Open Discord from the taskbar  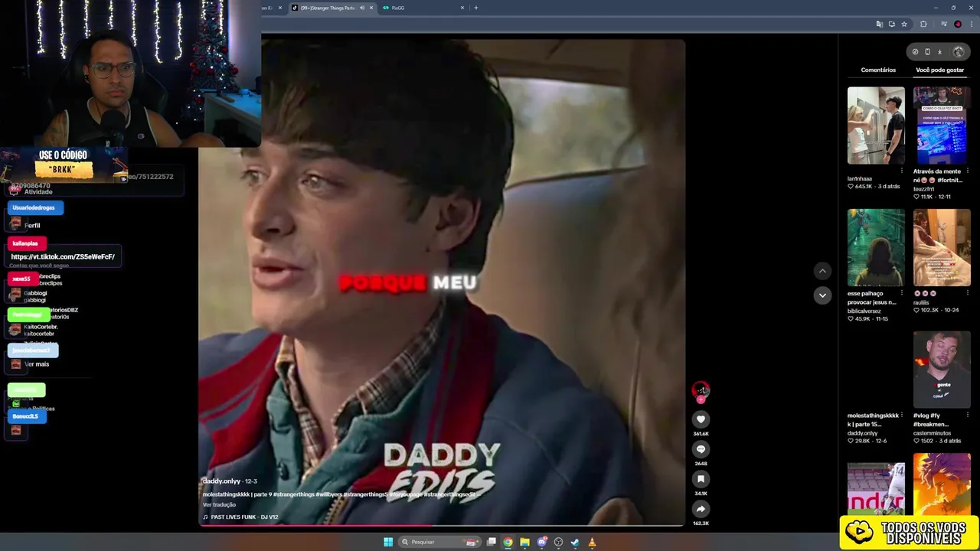541,542
